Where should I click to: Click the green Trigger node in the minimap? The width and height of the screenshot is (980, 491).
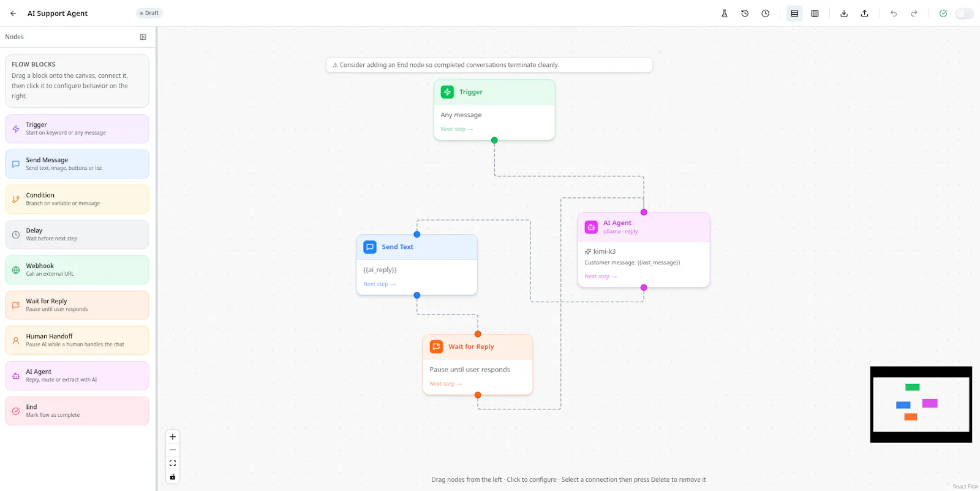coord(913,387)
